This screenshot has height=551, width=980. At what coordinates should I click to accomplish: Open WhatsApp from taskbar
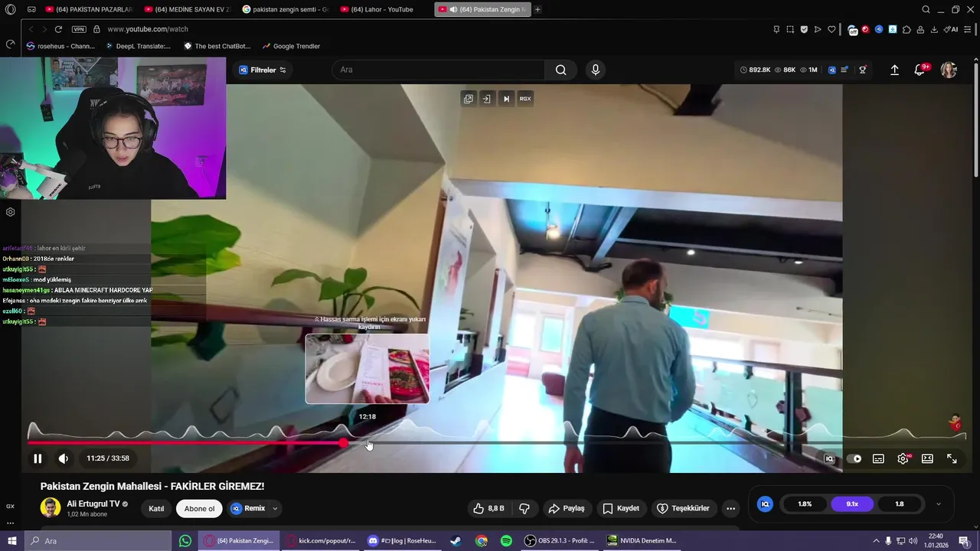coord(185,541)
